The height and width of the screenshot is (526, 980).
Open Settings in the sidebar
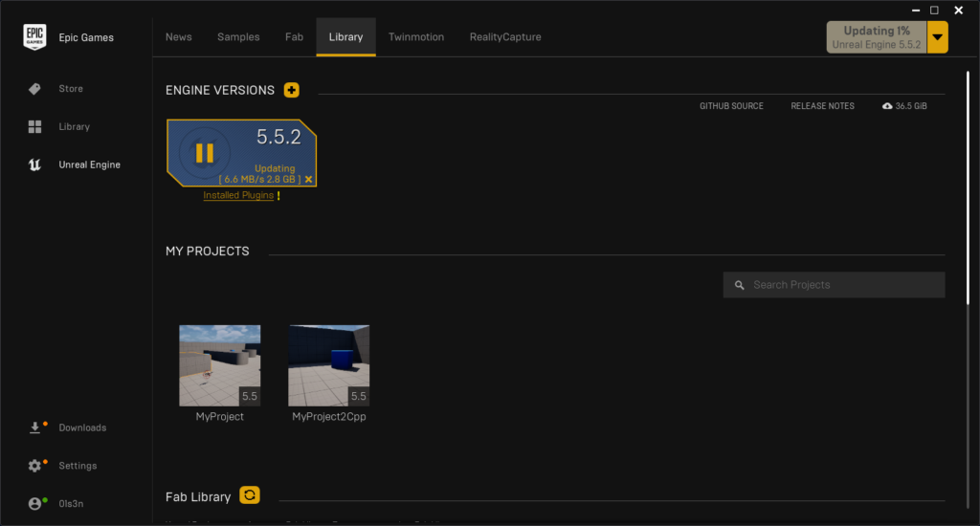pos(77,466)
